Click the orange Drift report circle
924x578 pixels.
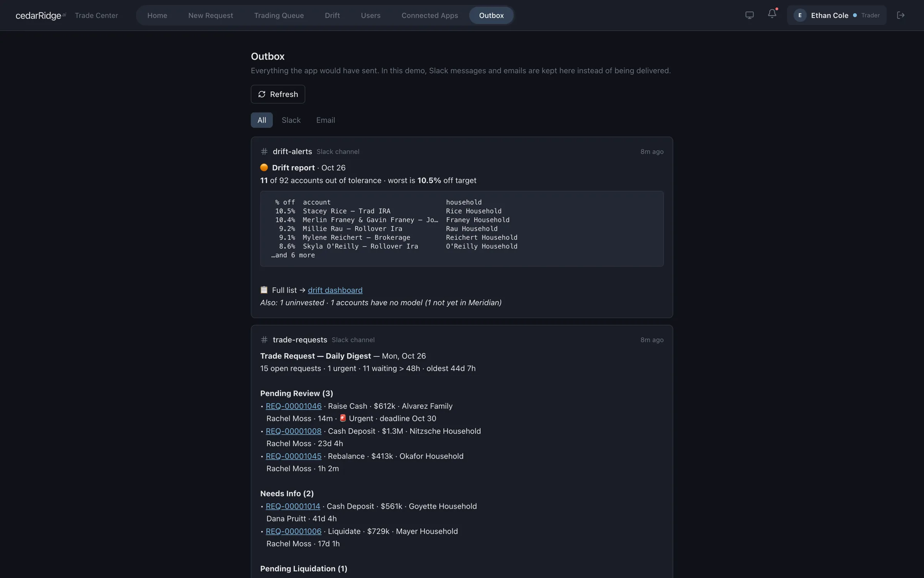click(264, 168)
